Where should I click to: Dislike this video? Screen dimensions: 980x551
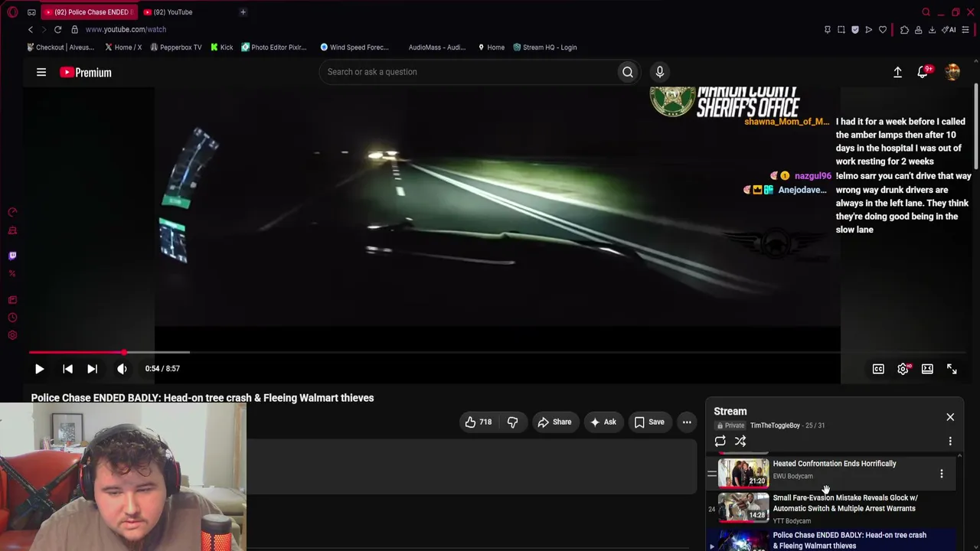click(512, 422)
